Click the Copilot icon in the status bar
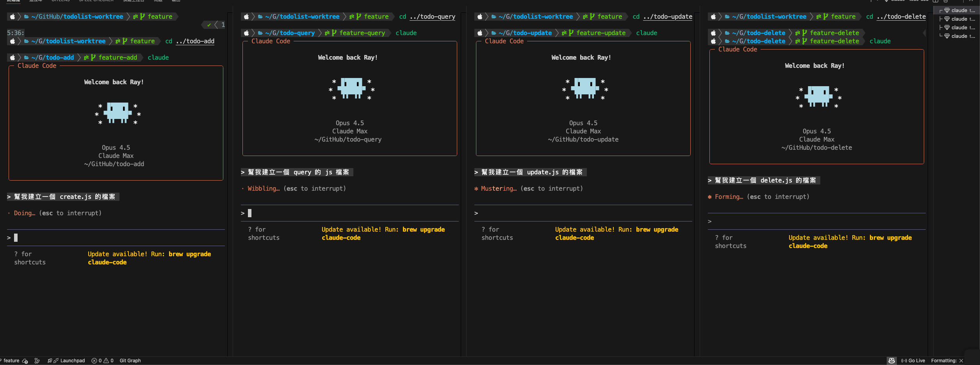Viewport: 980px width, 365px height. click(x=892, y=361)
